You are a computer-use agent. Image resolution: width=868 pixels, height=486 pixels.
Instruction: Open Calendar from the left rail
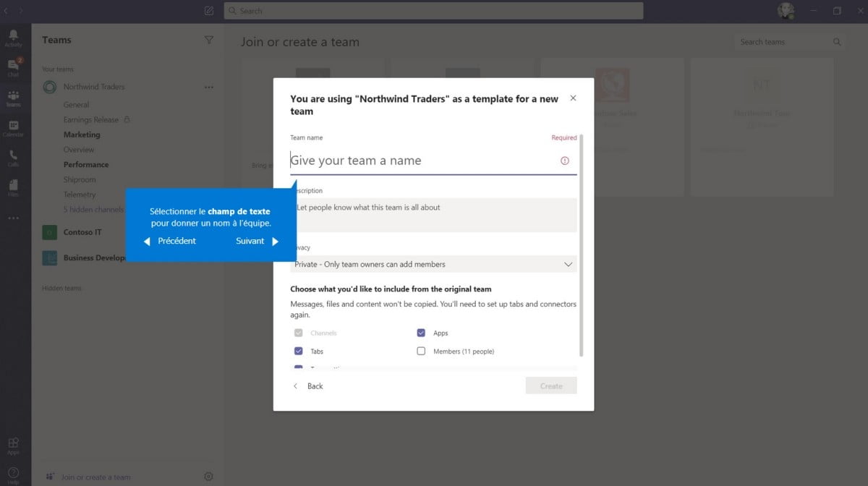13,128
